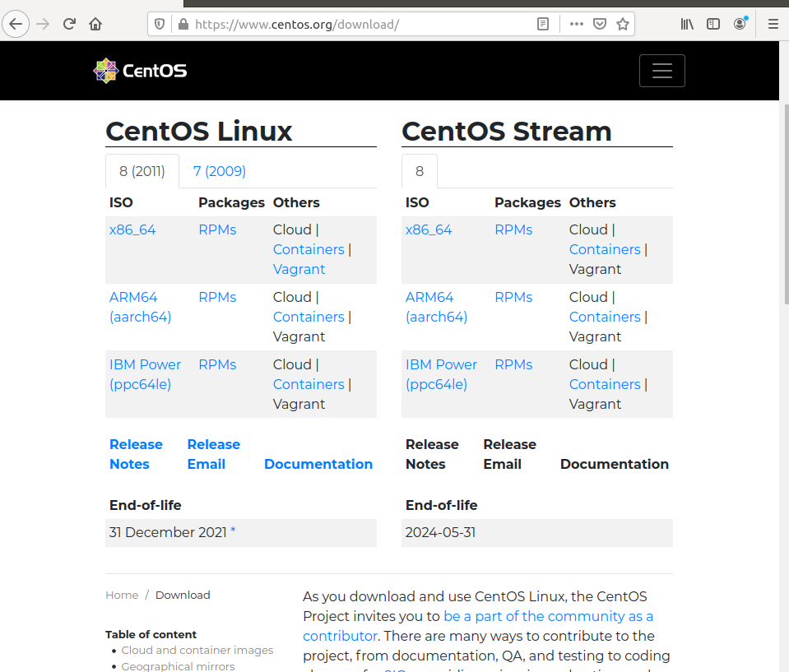Show the sidebars icon
Viewport: 789px width, 672px height.
click(x=713, y=24)
